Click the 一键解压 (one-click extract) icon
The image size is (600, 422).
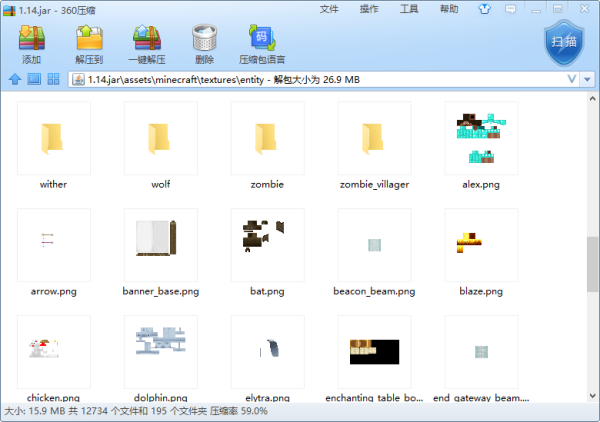pyautogui.click(x=147, y=37)
